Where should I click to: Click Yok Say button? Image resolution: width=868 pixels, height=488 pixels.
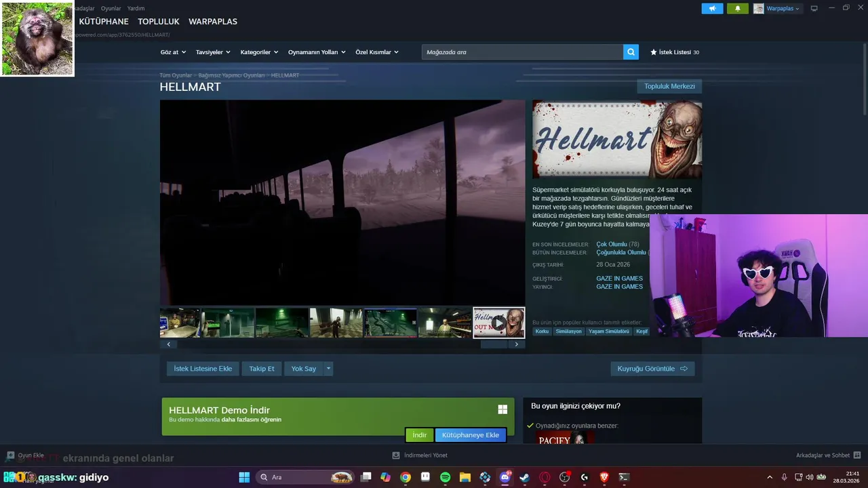coord(304,369)
